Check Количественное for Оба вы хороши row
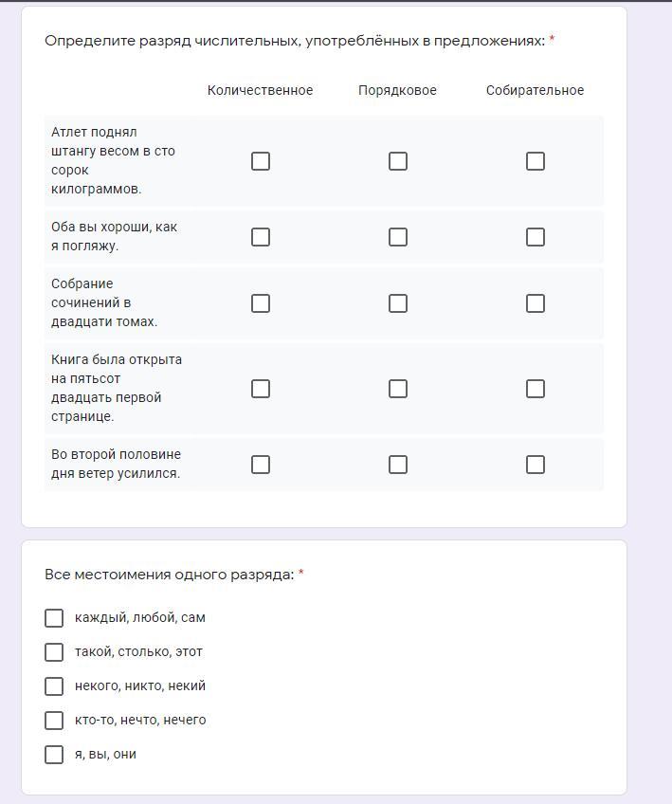 tap(261, 237)
